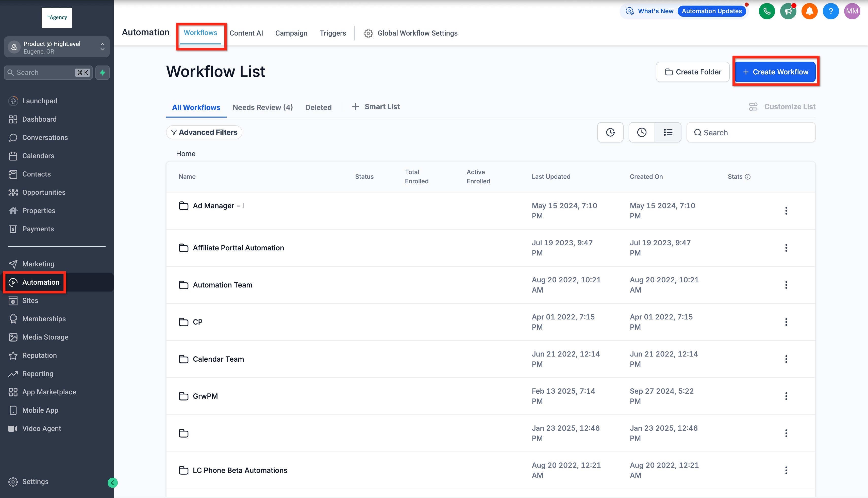Click the Create Workflow button
Viewport: 868px width, 498px height.
775,72
